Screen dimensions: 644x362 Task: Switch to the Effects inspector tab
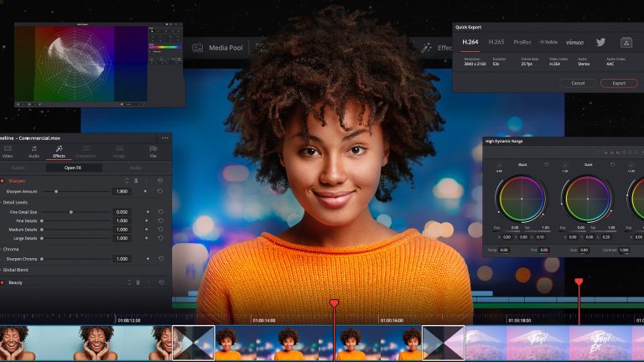click(59, 152)
